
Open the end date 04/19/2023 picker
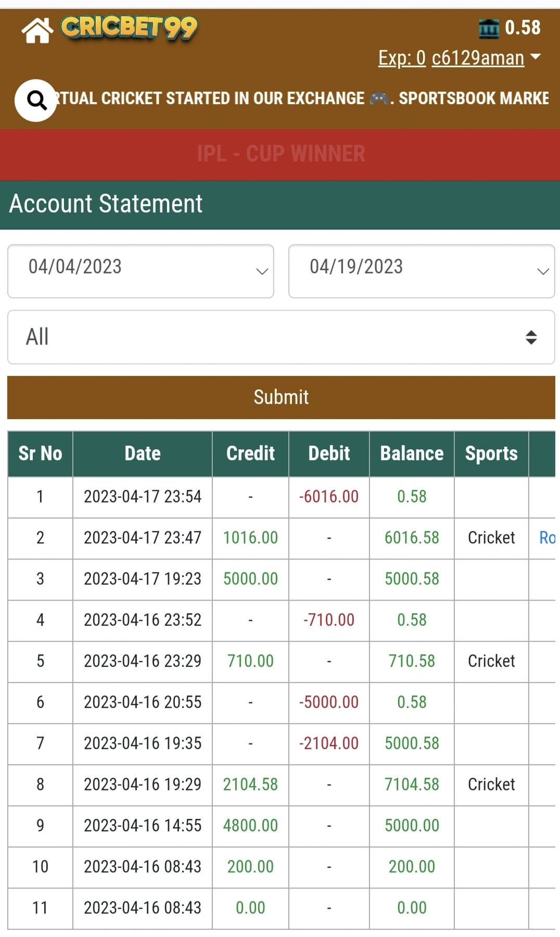pos(422,271)
